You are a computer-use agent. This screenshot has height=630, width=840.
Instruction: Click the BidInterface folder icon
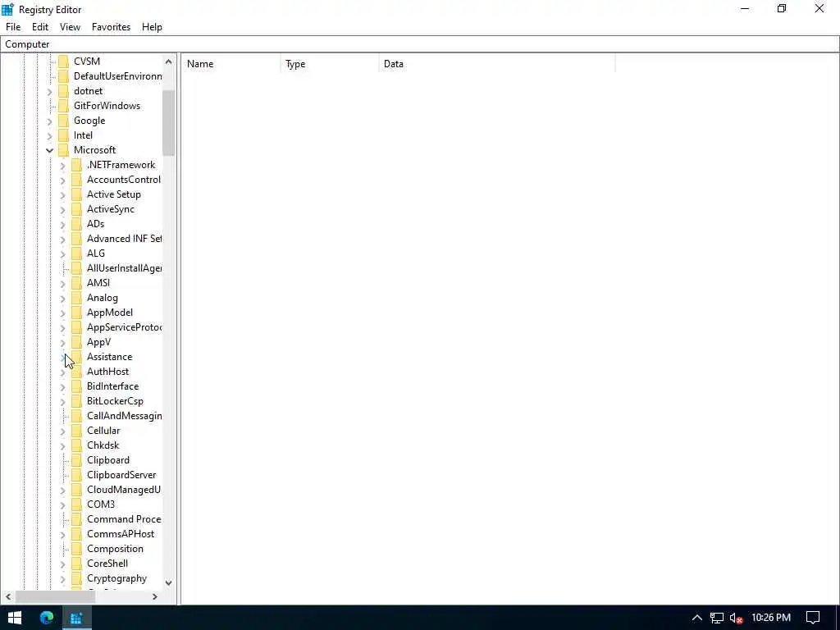click(77, 386)
